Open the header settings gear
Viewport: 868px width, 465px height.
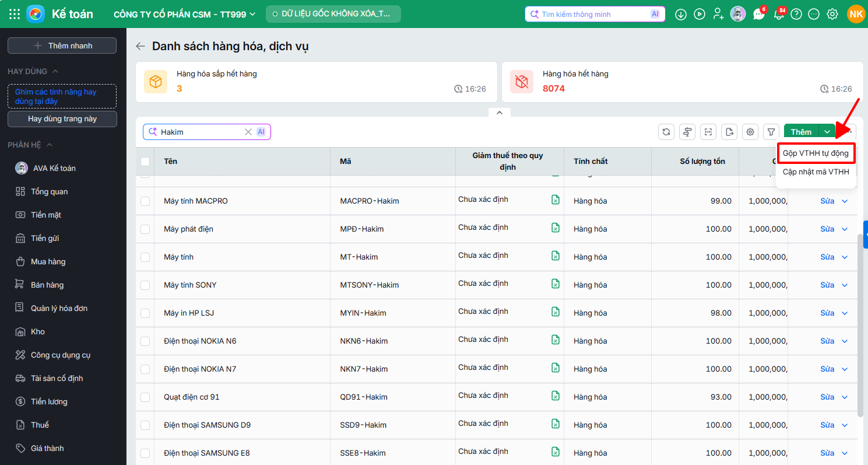tap(832, 15)
